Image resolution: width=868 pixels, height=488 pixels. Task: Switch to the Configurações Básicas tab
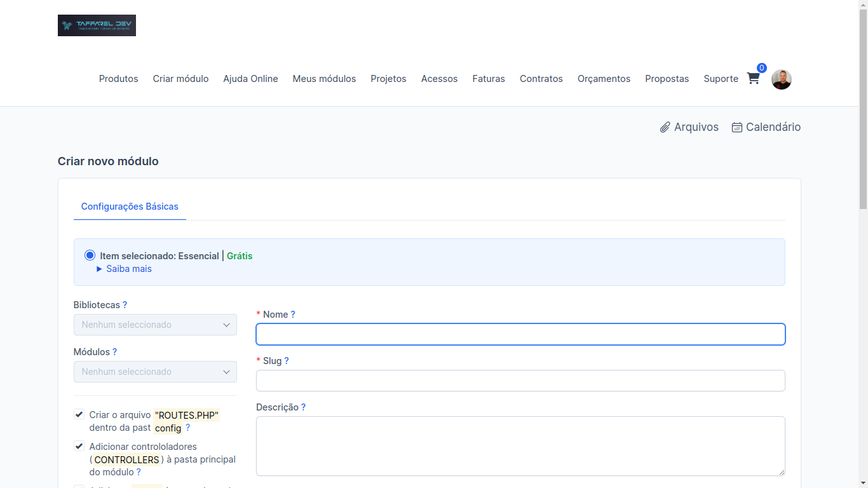click(x=130, y=207)
